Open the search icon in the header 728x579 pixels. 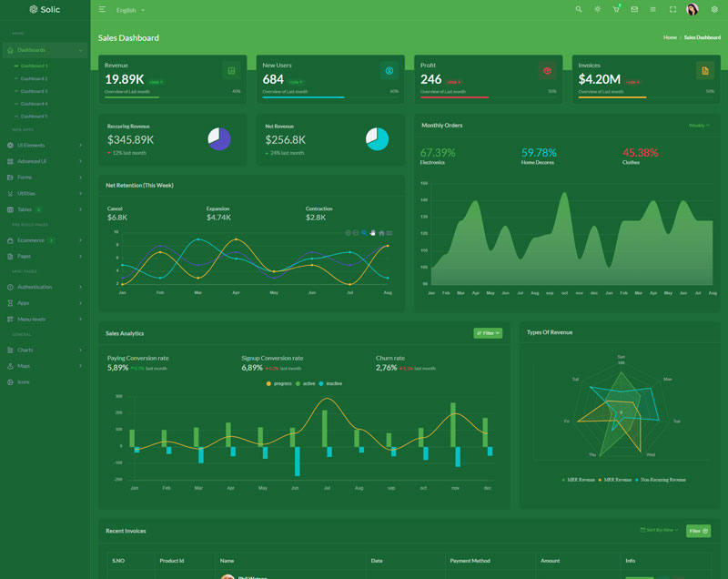(x=579, y=9)
